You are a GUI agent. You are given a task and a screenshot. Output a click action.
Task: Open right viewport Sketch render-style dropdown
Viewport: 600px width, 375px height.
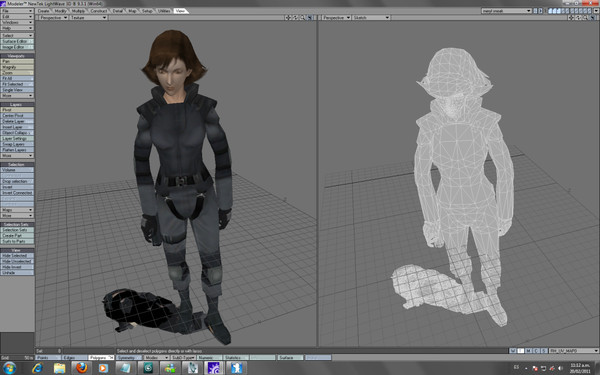tap(371, 18)
